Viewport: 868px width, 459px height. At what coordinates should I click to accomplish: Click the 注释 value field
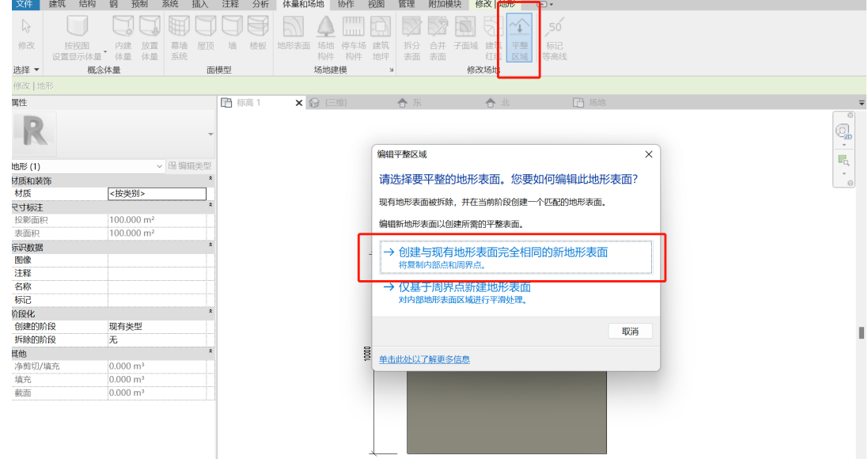(x=157, y=273)
